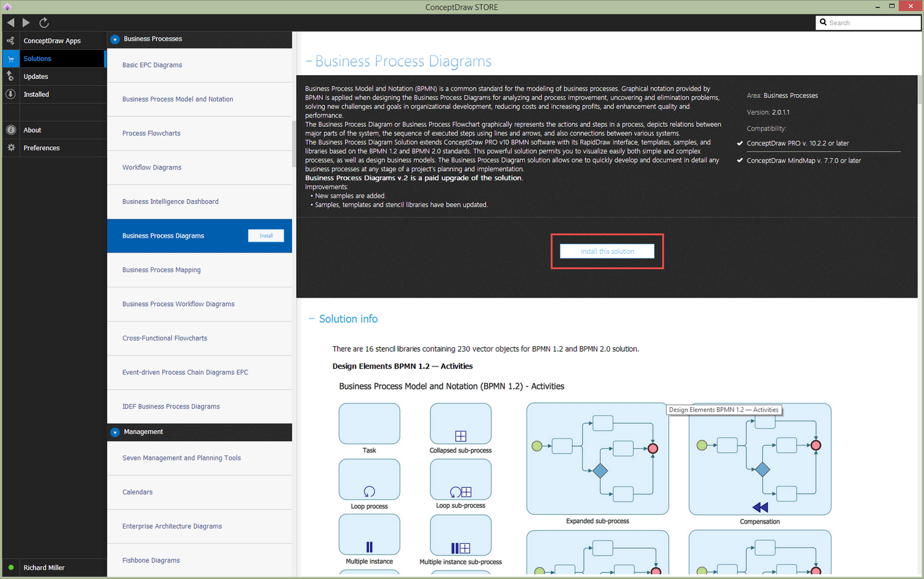Click the back navigation arrow
The image size is (924, 579).
tap(10, 22)
